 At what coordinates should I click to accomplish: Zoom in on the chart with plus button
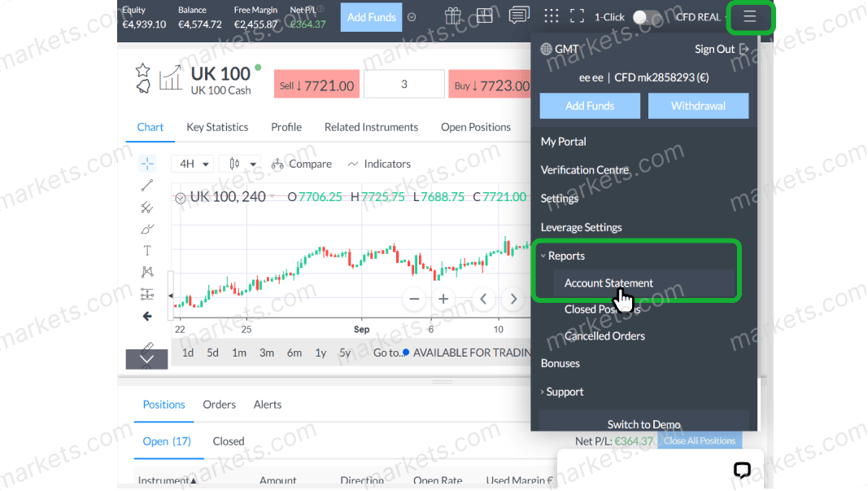pos(443,299)
